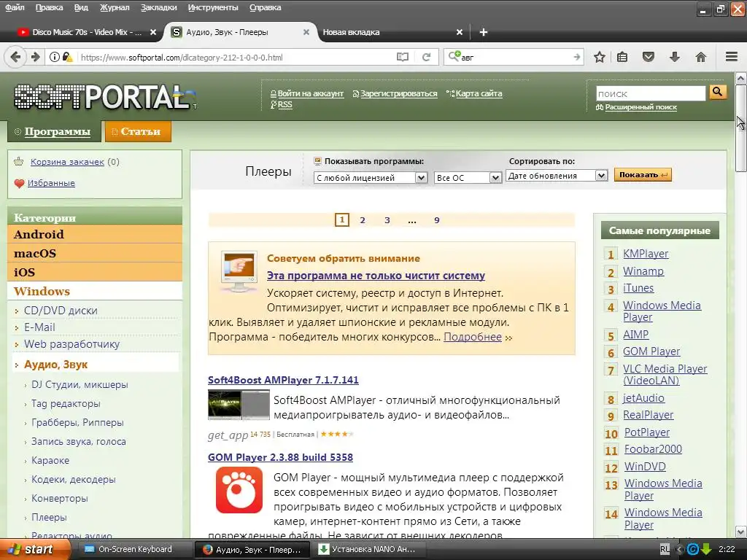
Task: Open the Инструменты menu
Action: click(213, 7)
